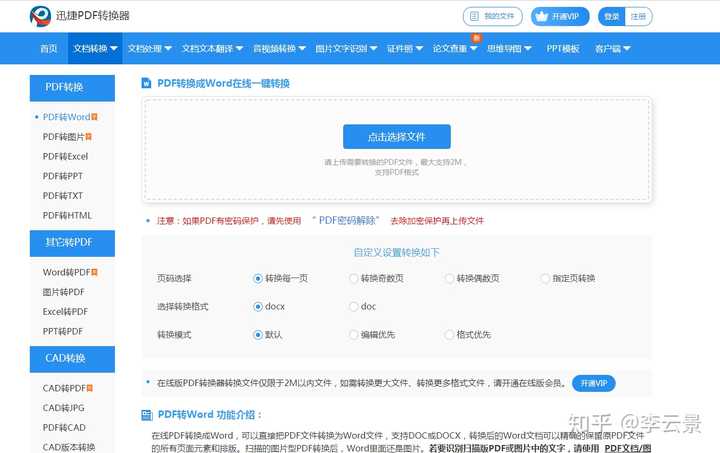The height and width of the screenshot is (453, 720).
Task: Select the 指定页转换 radio option
Action: tap(545, 279)
